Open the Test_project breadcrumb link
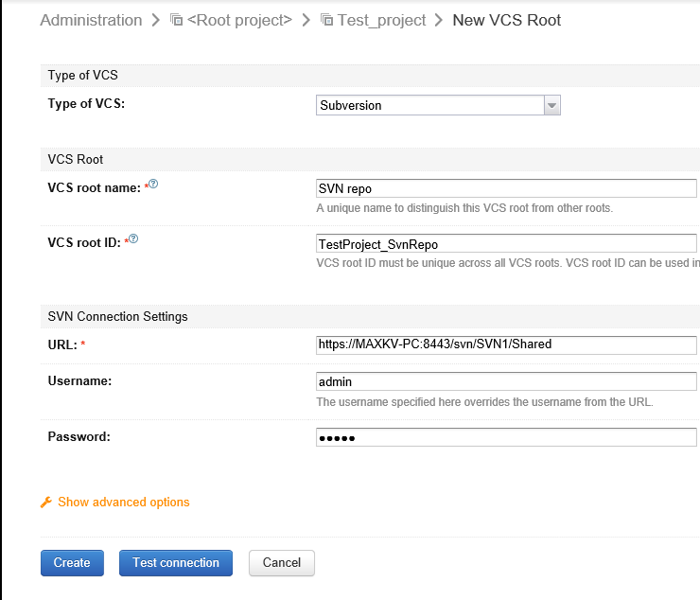This screenshot has width=700, height=600. click(x=383, y=20)
